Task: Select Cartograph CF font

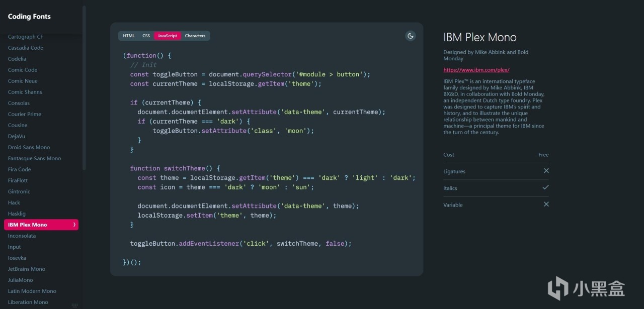Action: point(26,37)
